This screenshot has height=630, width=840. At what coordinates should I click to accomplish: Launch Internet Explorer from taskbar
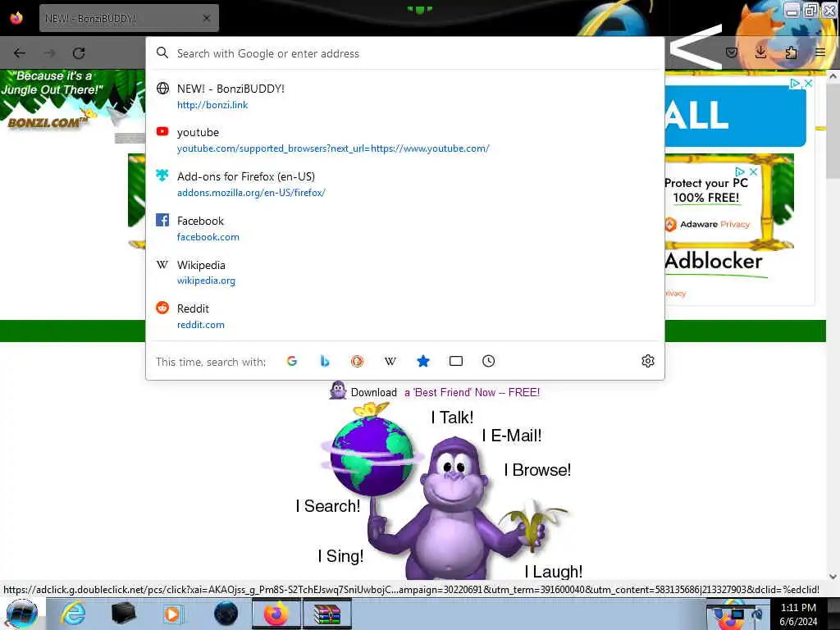click(x=73, y=614)
